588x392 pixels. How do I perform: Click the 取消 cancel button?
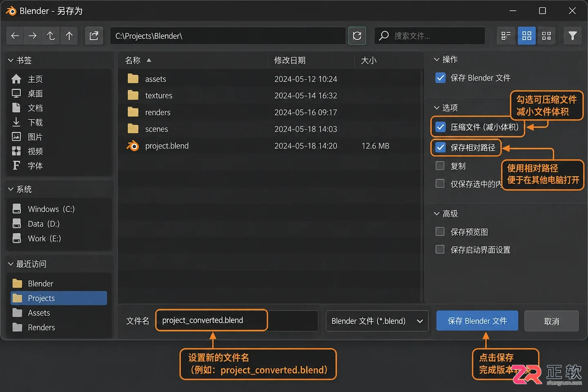tap(552, 321)
